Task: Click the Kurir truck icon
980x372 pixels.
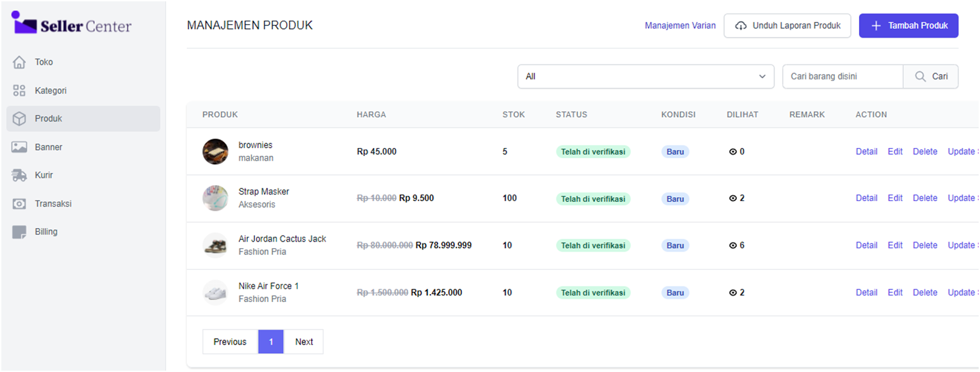Action: click(x=19, y=176)
